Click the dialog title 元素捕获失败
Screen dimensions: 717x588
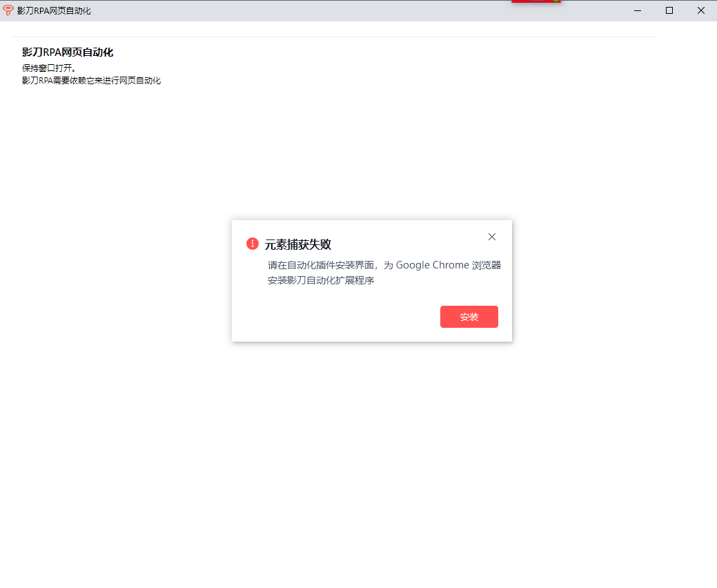[298, 244]
